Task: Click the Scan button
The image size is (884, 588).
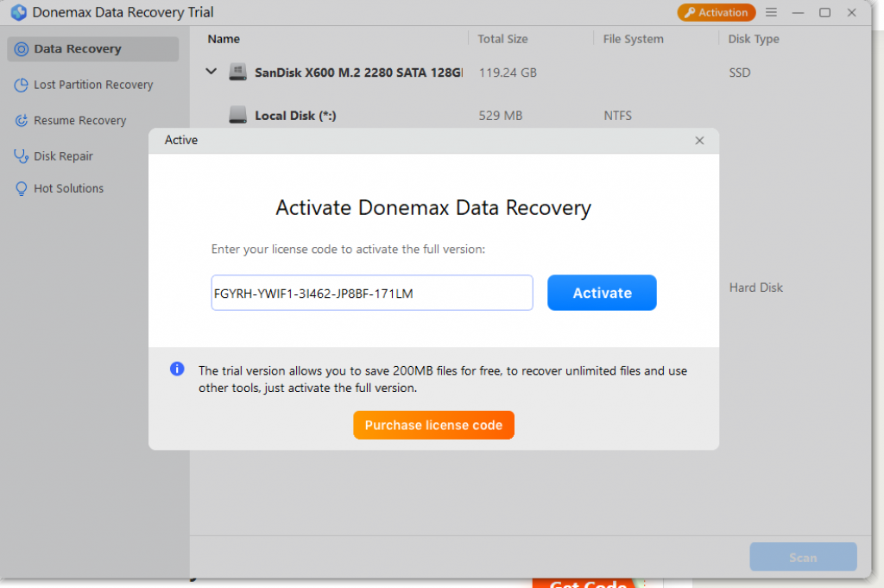Action: 804,557
